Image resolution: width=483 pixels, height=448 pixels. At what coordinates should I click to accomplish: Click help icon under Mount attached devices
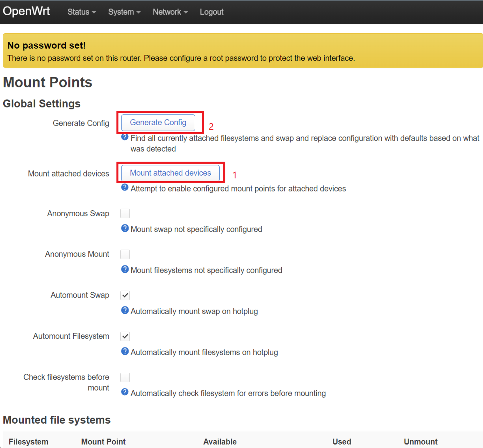(x=125, y=187)
